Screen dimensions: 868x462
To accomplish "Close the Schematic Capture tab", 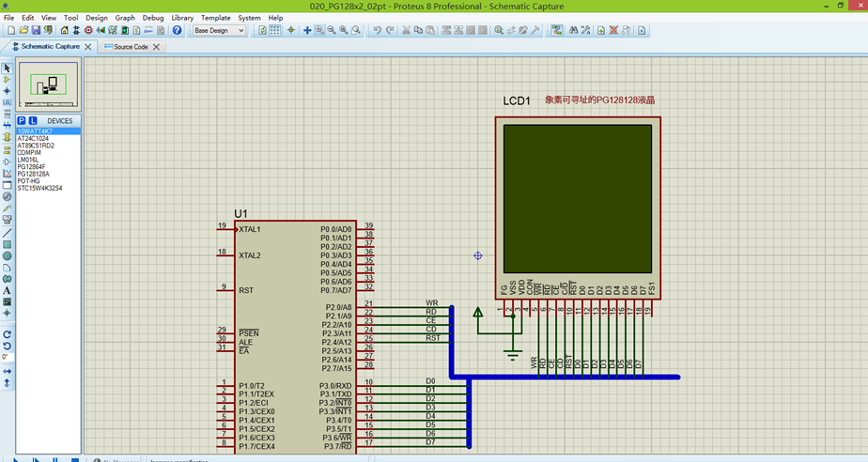I will [x=88, y=47].
